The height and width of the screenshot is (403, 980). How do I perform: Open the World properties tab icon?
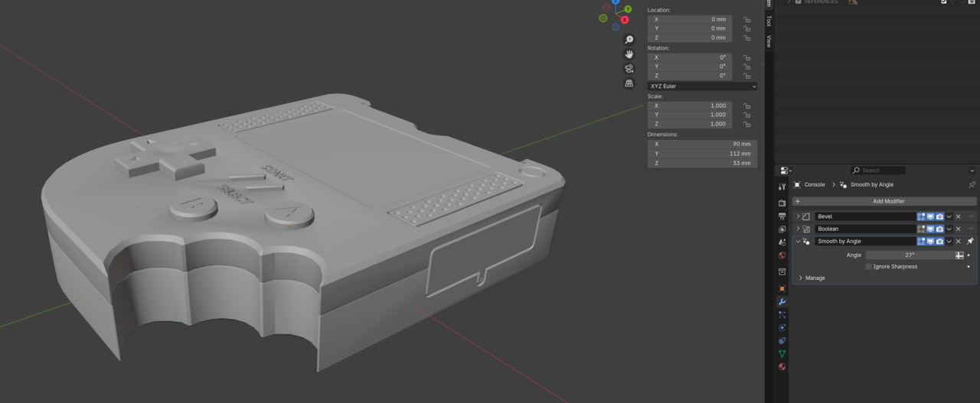click(x=782, y=255)
